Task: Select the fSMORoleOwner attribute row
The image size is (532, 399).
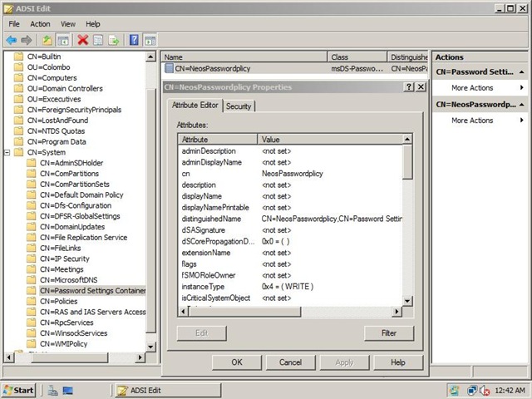Action: click(290, 275)
